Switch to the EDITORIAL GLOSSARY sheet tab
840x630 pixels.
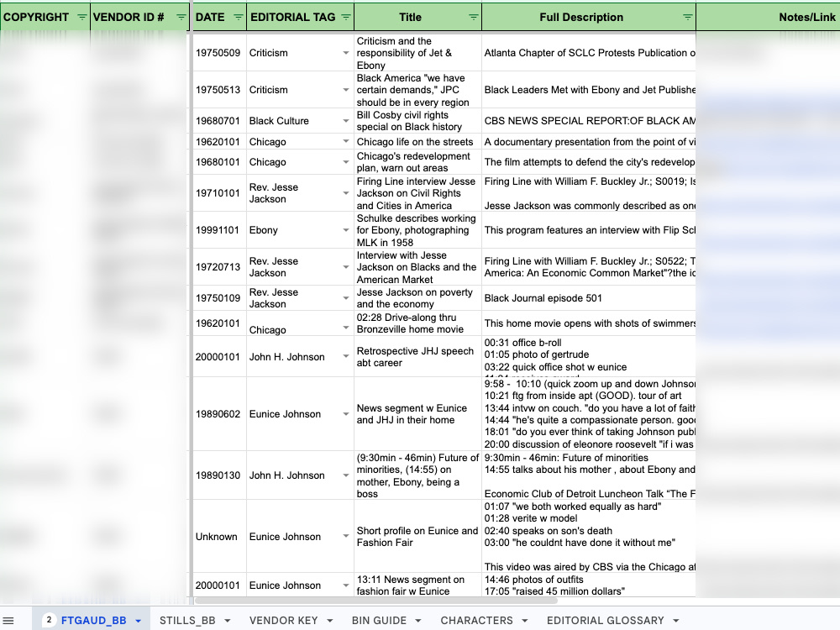point(605,621)
